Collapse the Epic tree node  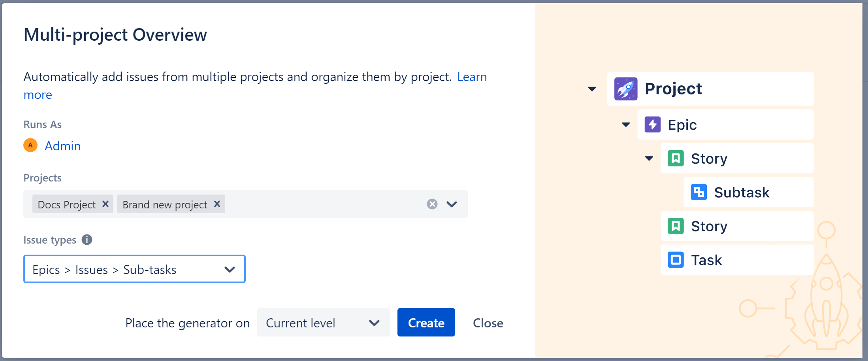pos(626,124)
